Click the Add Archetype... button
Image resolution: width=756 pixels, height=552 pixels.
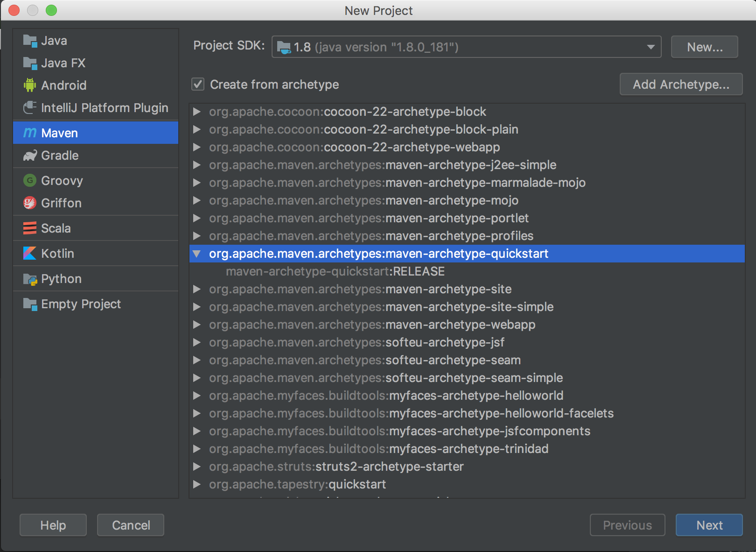click(x=681, y=85)
